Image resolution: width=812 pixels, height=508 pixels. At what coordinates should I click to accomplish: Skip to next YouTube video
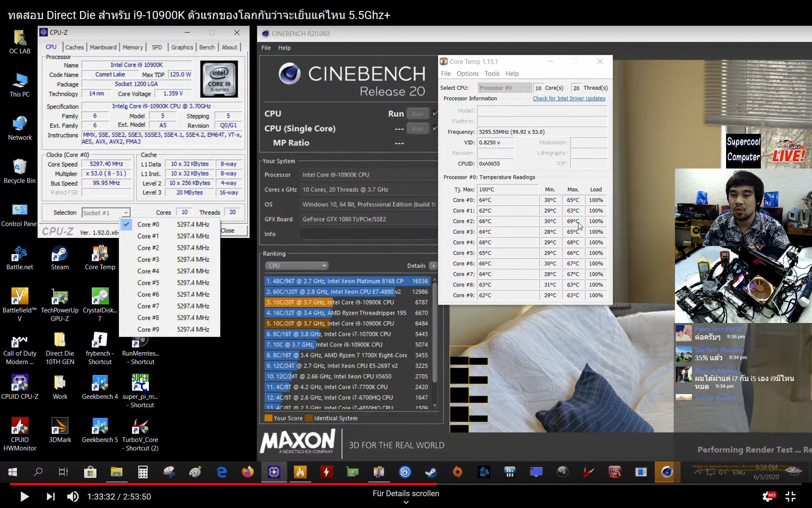tap(50, 497)
